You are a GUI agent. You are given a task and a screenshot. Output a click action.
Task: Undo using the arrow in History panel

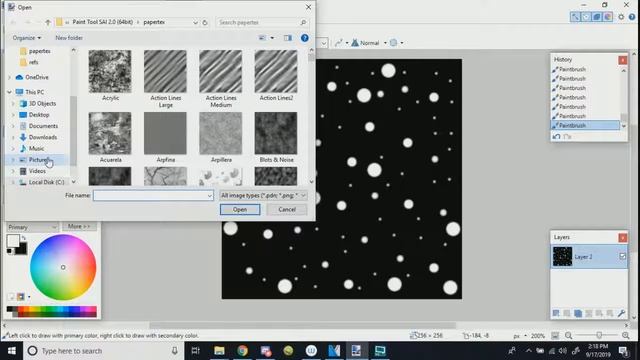[556, 137]
